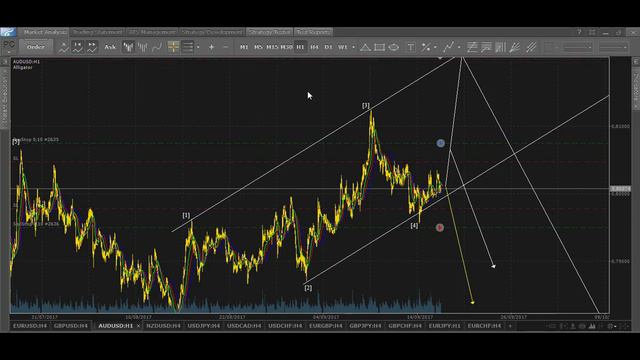Switch to M1 timeframe
The image size is (640, 360).
click(244, 47)
